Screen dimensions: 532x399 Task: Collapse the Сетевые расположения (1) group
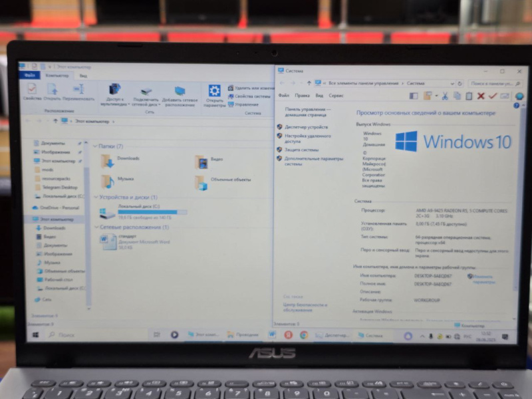click(x=96, y=227)
